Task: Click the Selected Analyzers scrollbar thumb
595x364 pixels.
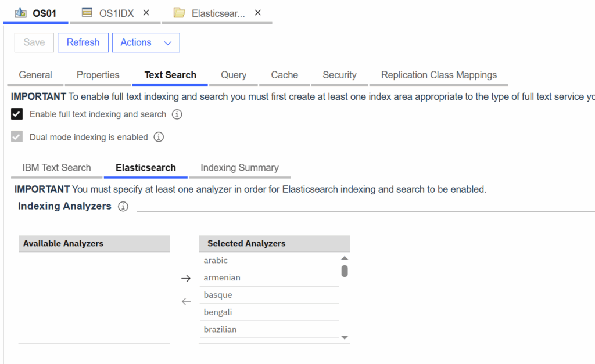Action: [x=345, y=271]
